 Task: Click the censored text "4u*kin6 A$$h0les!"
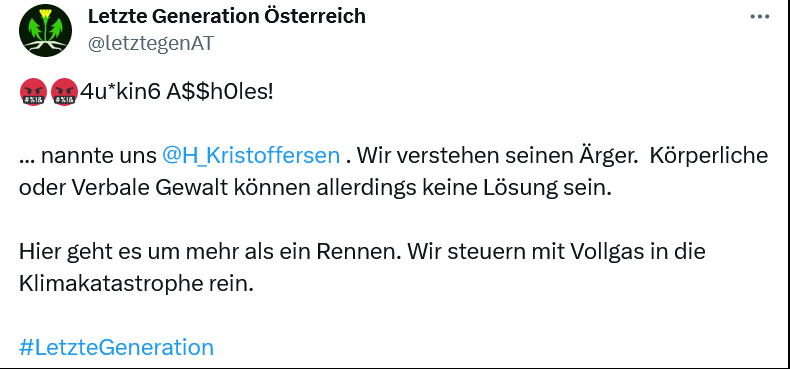[x=176, y=93]
